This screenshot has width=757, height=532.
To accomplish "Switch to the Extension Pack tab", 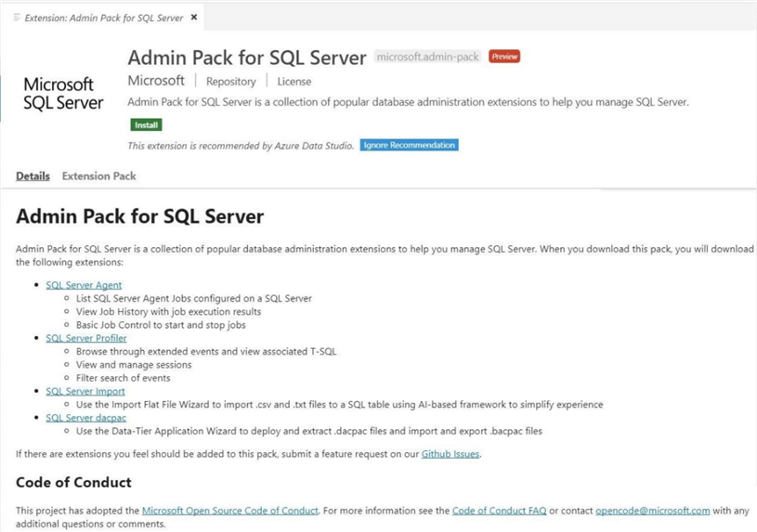I will pos(99,176).
